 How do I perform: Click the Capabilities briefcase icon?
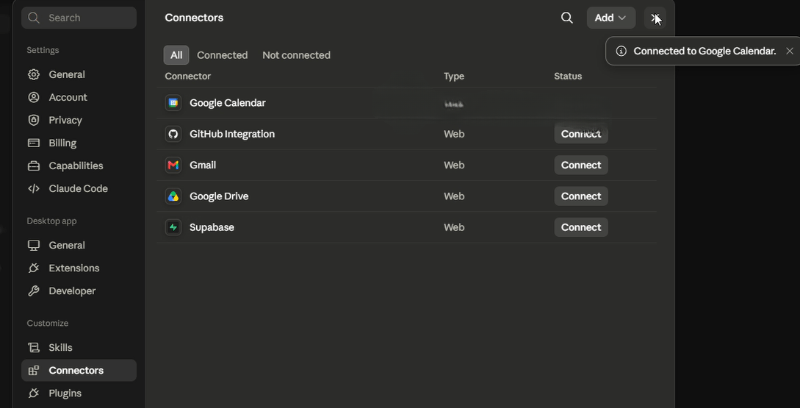click(x=34, y=166)
